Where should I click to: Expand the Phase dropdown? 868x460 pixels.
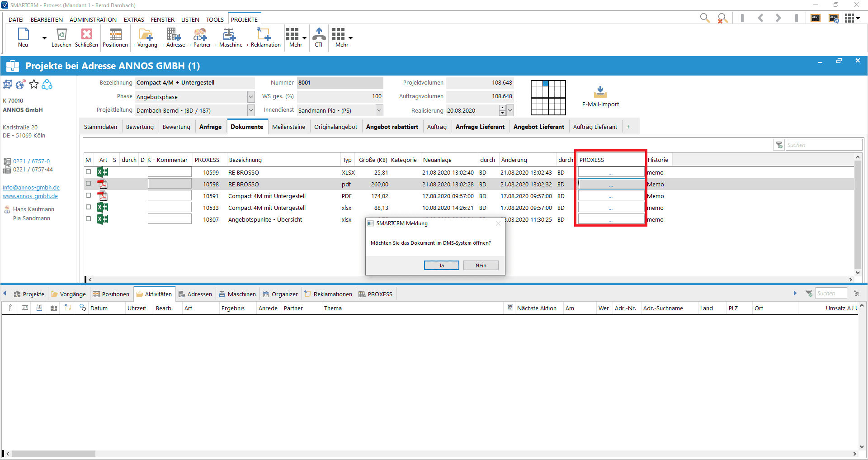[x=251, y=97]
